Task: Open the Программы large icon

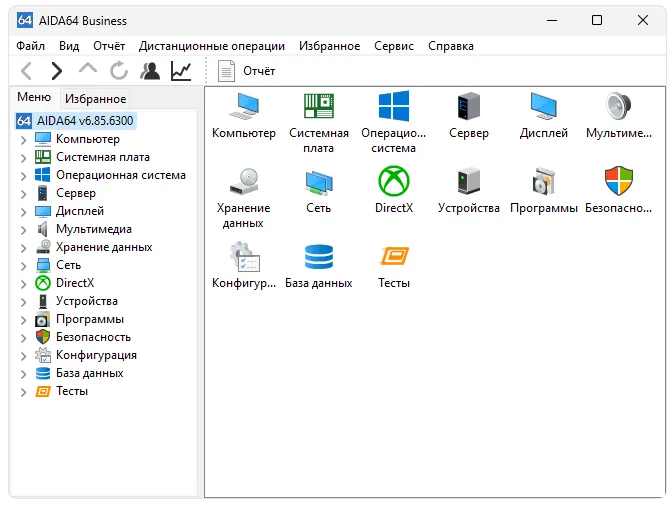Action: click(543, 181)
